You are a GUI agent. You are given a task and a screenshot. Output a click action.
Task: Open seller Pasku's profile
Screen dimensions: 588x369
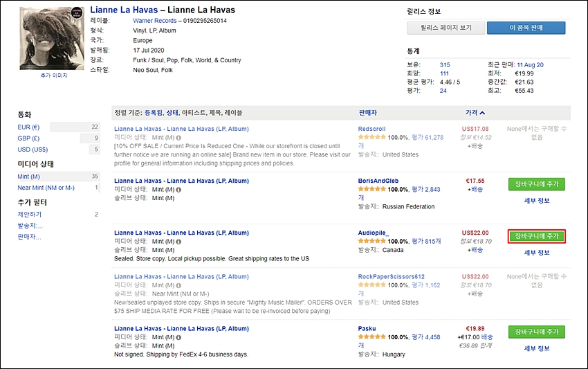pos(367,328)
